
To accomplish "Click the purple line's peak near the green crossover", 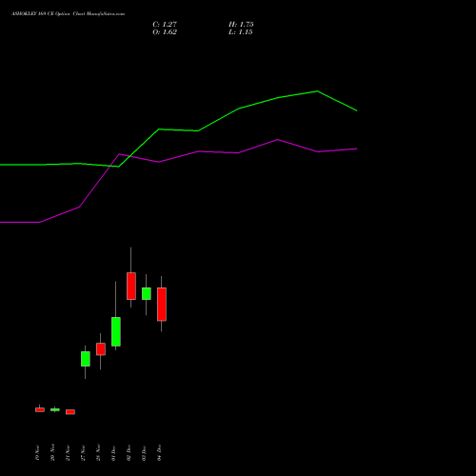I will (120, 154).
